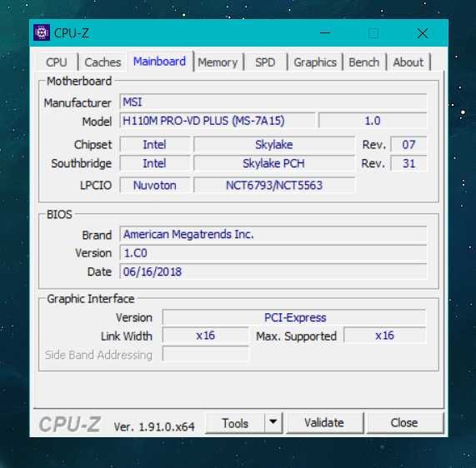
Task: Click the Manufacturer field showing MSI
Action: [x=273, y=102]
